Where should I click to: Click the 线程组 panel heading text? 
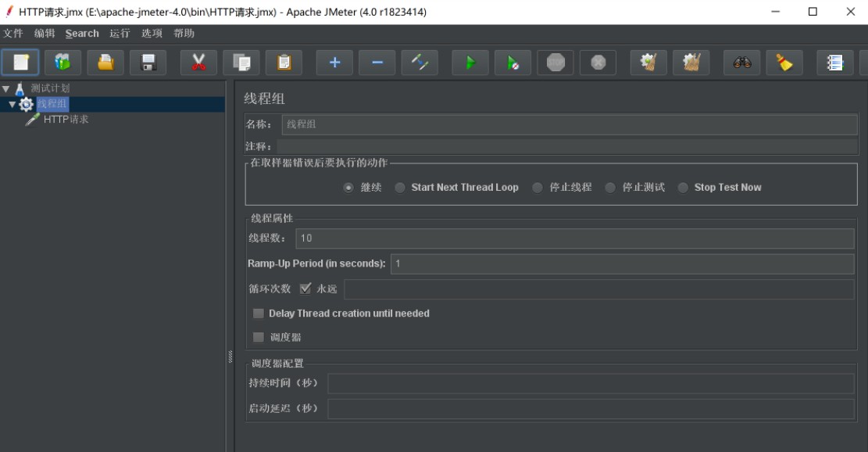point(264,99)
